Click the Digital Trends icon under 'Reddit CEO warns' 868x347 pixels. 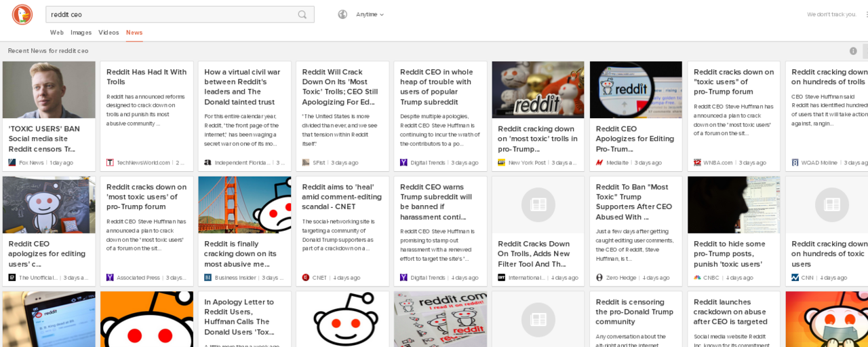[403, 277]
